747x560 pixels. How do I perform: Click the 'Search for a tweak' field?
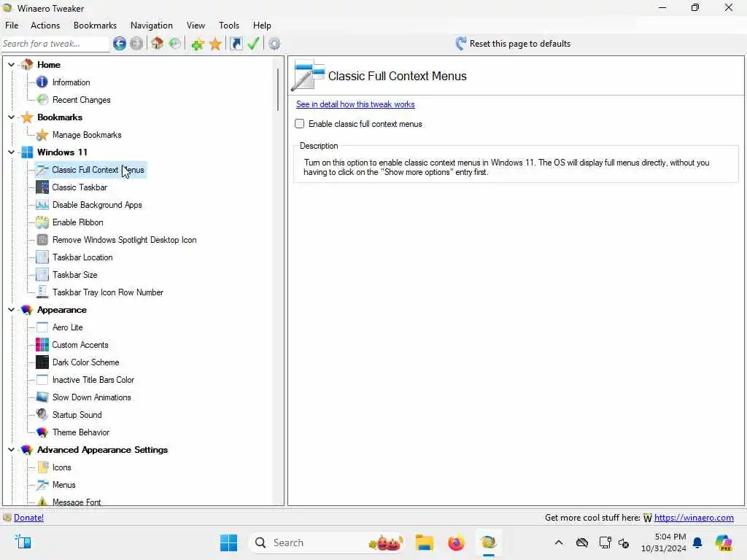[x=55, y=44]
